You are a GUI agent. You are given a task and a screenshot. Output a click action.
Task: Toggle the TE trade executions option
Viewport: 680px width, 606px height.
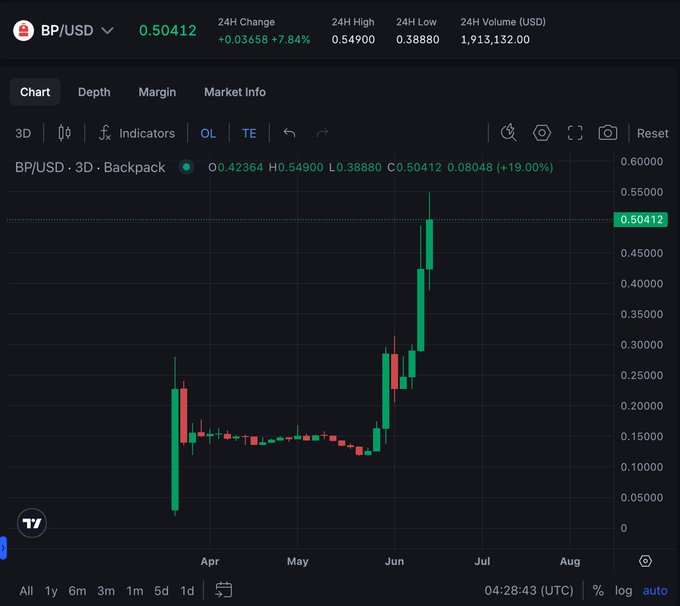(x=249, y=133)
